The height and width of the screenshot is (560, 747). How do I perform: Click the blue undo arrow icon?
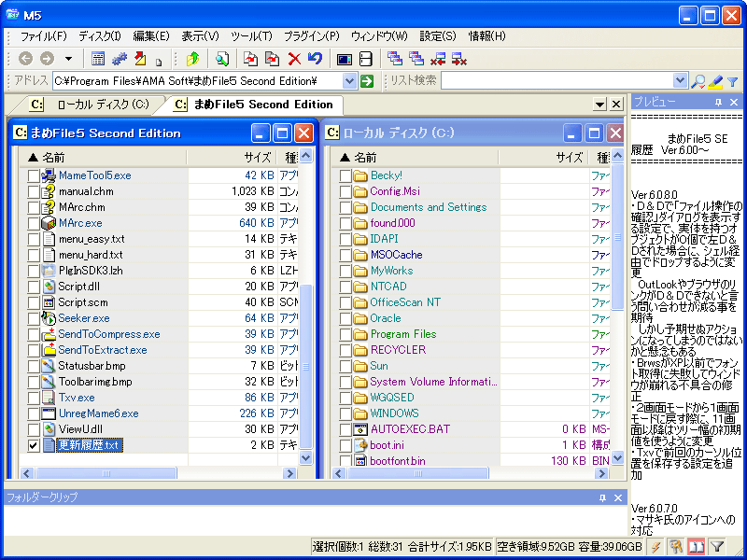click(x=315, y=58)
